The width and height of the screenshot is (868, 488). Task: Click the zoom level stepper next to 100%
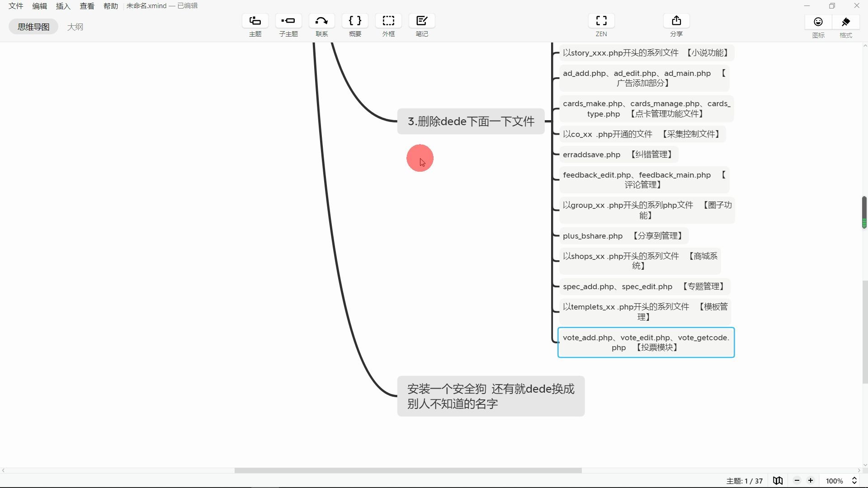pyautogui.click(x=855, y=480)
